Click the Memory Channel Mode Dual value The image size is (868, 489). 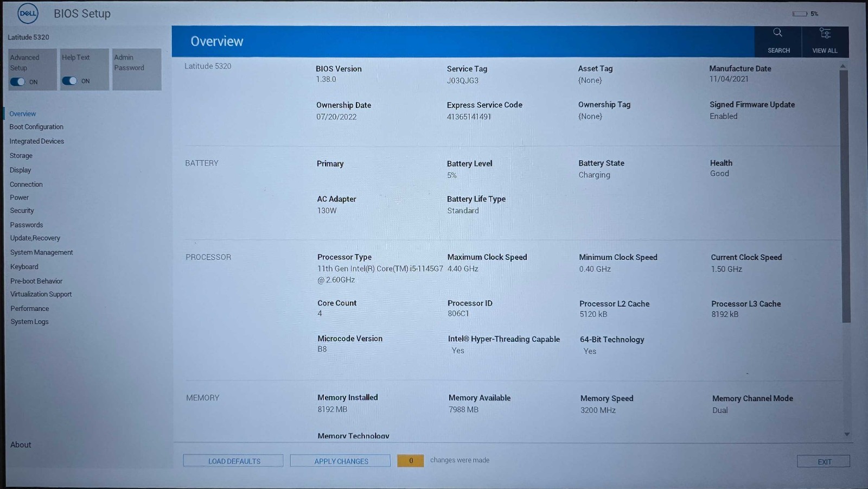(x=720, y=410)
